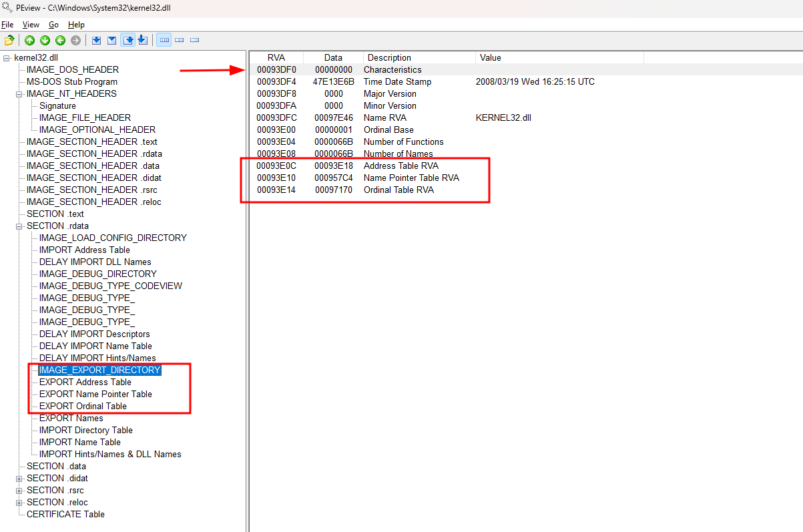Collapse the SECTION .rdata tree node
Image resolution: width=803 pixels, height=532 pixels.
tap(19, 226)
